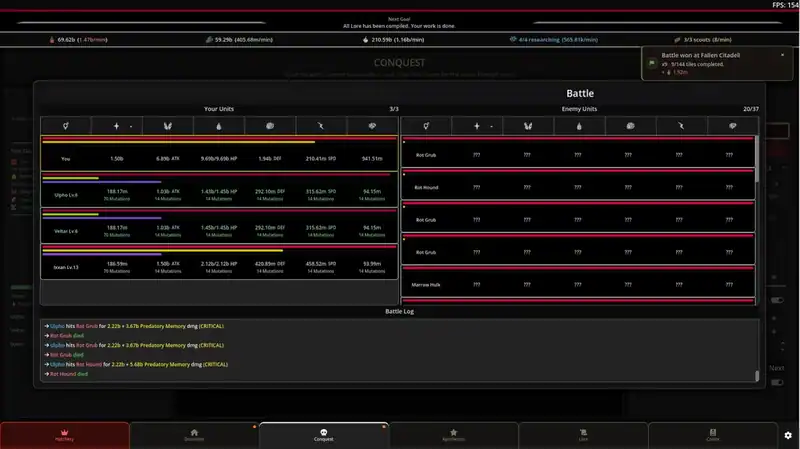Toggle the switch below Next label
Screen dimensions: 800x449
pos(777,382)
